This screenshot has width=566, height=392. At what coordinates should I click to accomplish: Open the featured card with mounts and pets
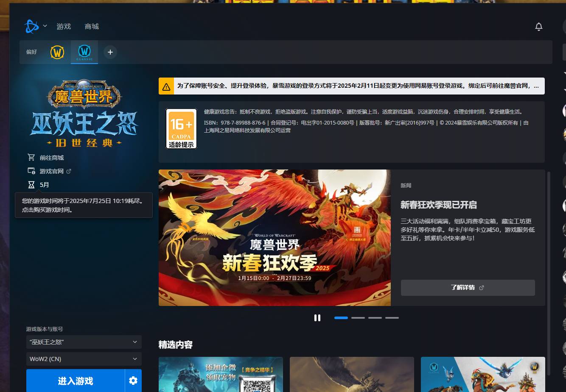483,375
